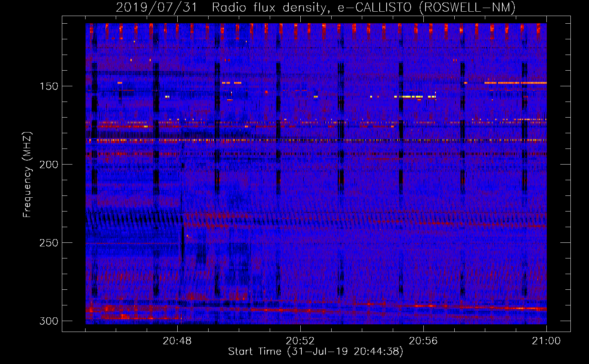Screen dimensions: 589x364
Task: Click the "Start Time (31-Jul-19 20:44:38)" x-axis label
Action: click(x=316, y=352)
